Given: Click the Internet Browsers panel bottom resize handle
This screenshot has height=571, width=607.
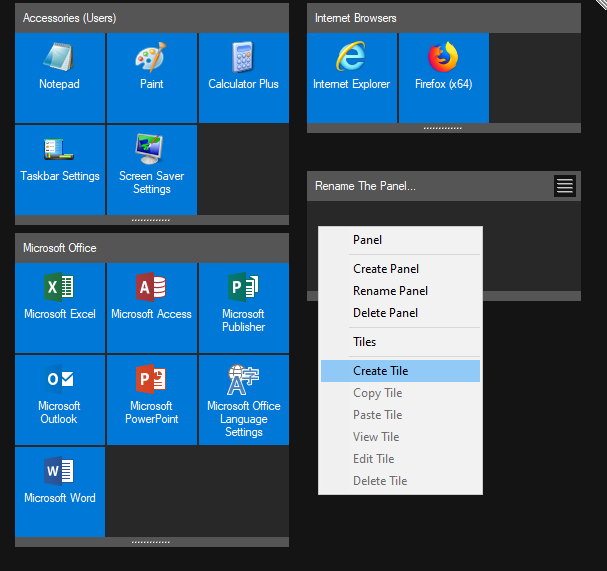Looking at the screenshot, I should click(443, 128).
